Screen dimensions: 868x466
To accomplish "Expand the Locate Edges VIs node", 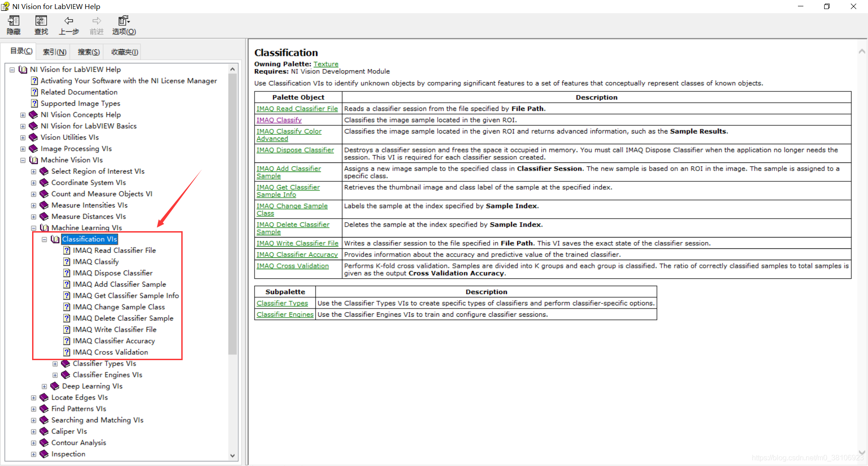I will pyautogui.click(x=33, y=398).
